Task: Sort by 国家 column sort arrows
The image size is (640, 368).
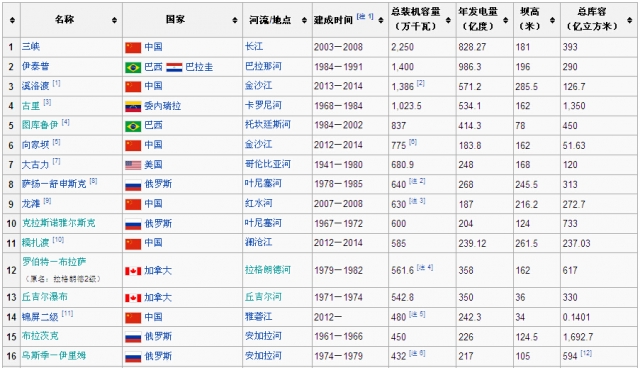Action: coord(235,20)
